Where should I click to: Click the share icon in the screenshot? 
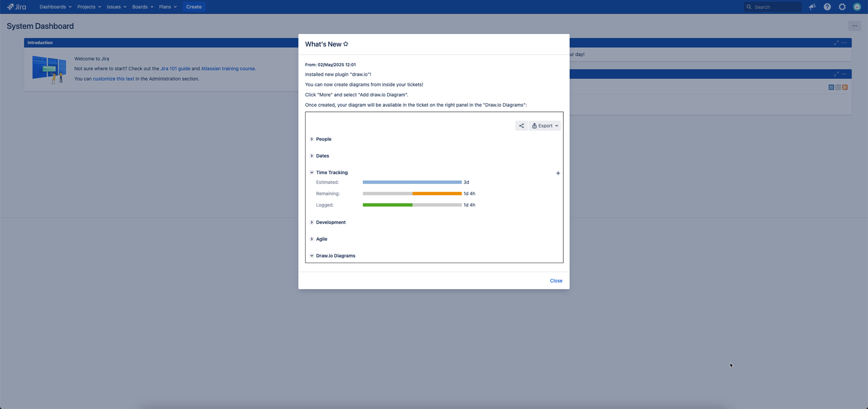click(521, 126)
